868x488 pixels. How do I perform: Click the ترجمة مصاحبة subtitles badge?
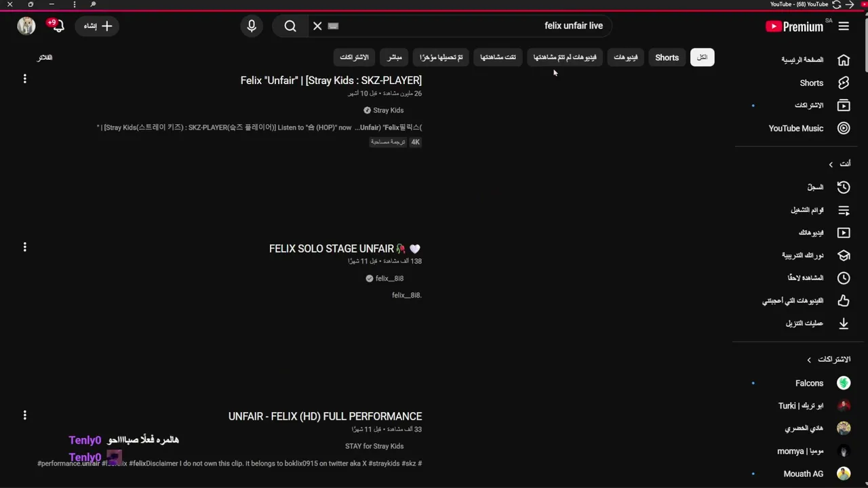point(388,142)
